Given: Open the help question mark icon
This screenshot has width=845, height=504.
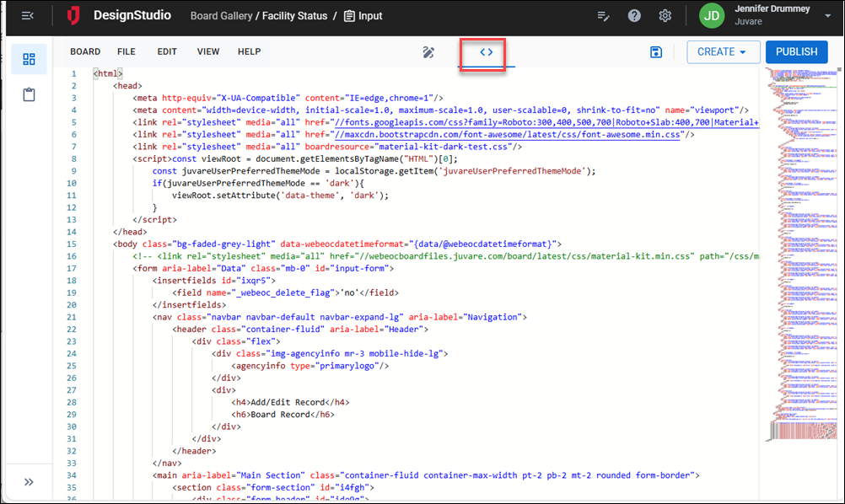Looking at the screenshot, I should [634, 16].
